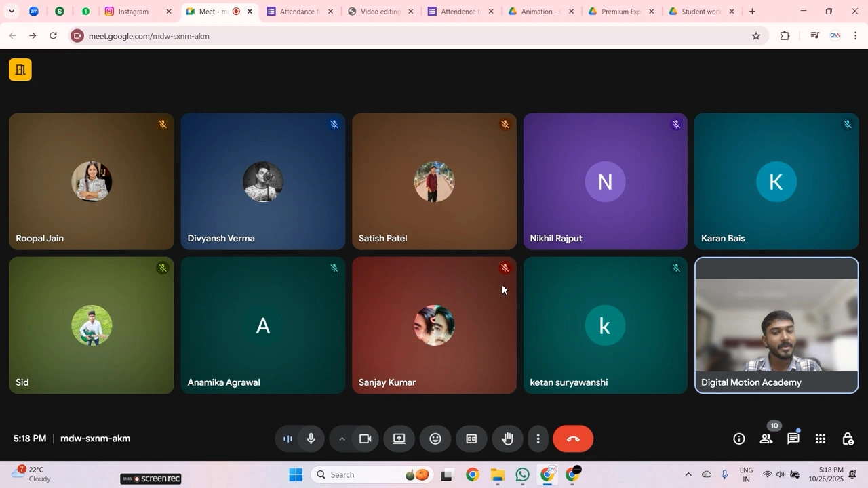Select Digital Motion Academy video tile
Viewport: 868px width, 488px height.
point(776,325)
